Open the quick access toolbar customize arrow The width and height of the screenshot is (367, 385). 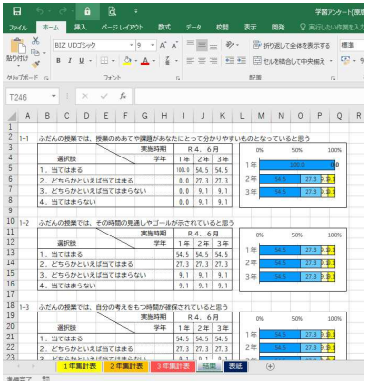pyautogui.click(x=136, y=12)
